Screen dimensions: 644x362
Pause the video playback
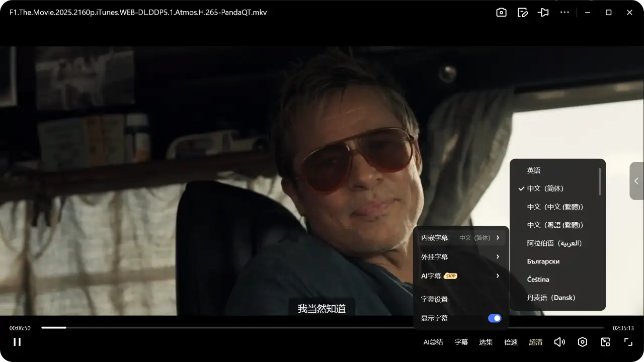click(x=17, y=342)
